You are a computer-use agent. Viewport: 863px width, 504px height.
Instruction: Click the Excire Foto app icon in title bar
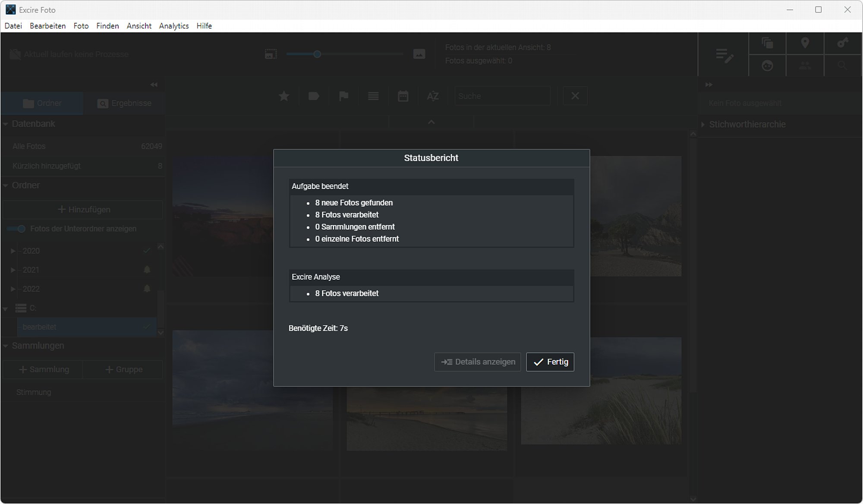pyautogui.click(x=10, y=9)
